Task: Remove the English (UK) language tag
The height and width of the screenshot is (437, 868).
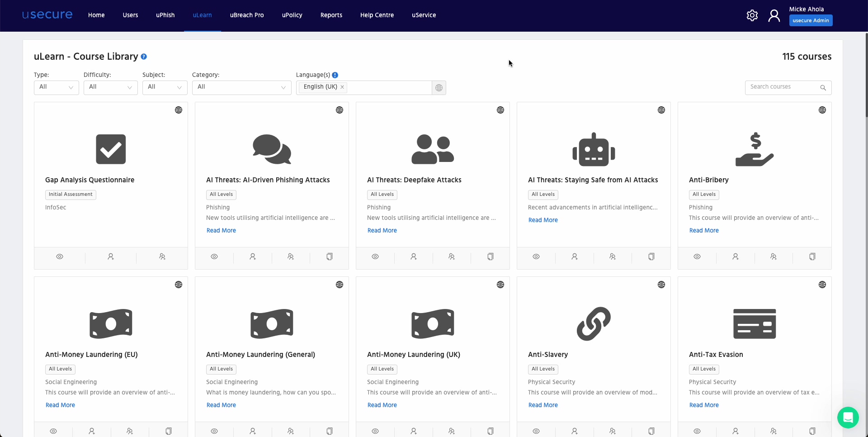Action: click(x=342, y=87)
